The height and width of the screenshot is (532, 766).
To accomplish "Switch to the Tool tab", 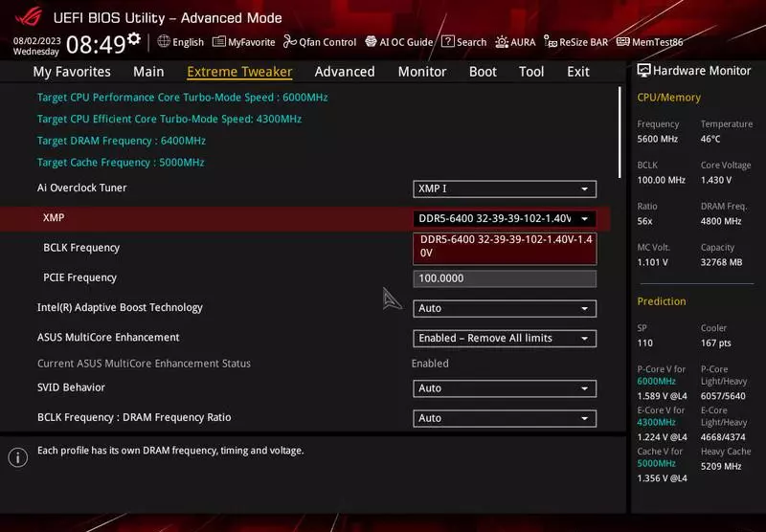I will tap(531, 72).
